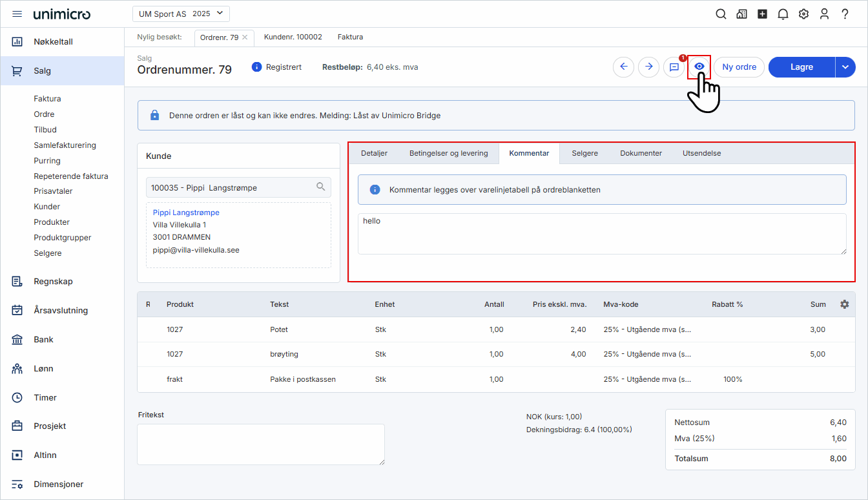Open the comments chat icon with badge
Image resolution: width=868 pixels, height=500 pixels.
[674, 67]
